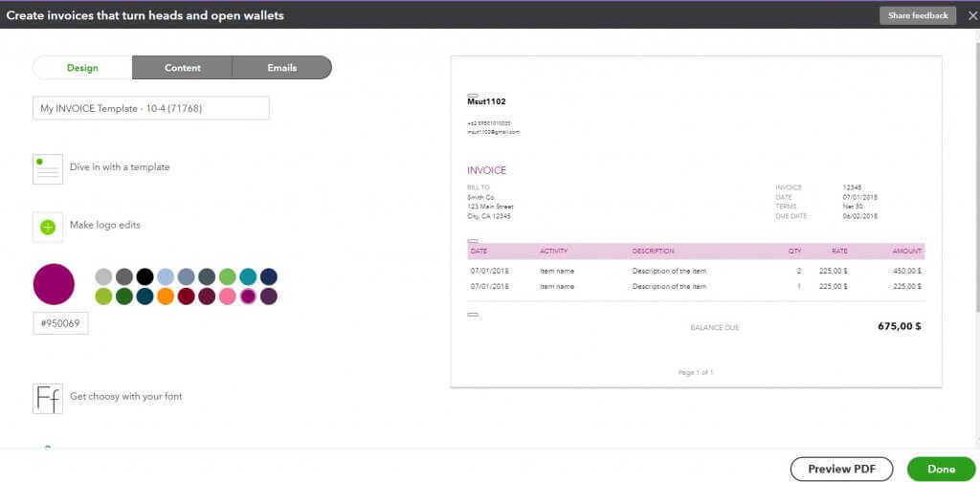The image size is (980, 482).
Task: Select the small magenta swatch in the palette
Action: tap(248, 296)
